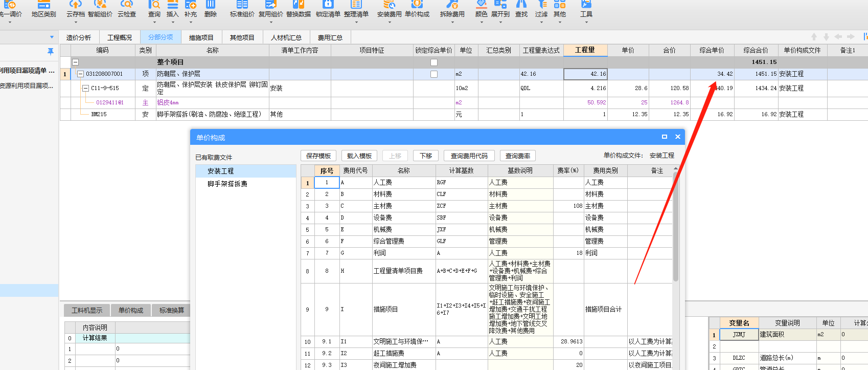The height and width of the screenshot is (370, 868).
Task: Open 工具 tools icon
Action: pos(586,5)
